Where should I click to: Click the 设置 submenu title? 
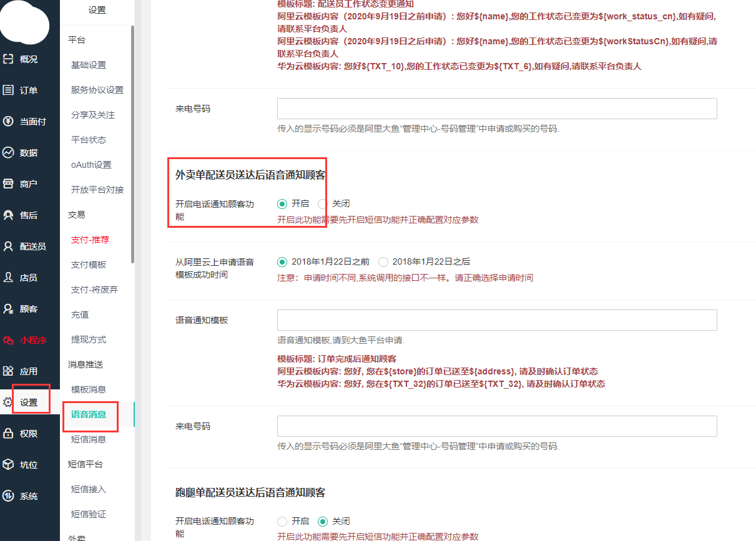97,10
